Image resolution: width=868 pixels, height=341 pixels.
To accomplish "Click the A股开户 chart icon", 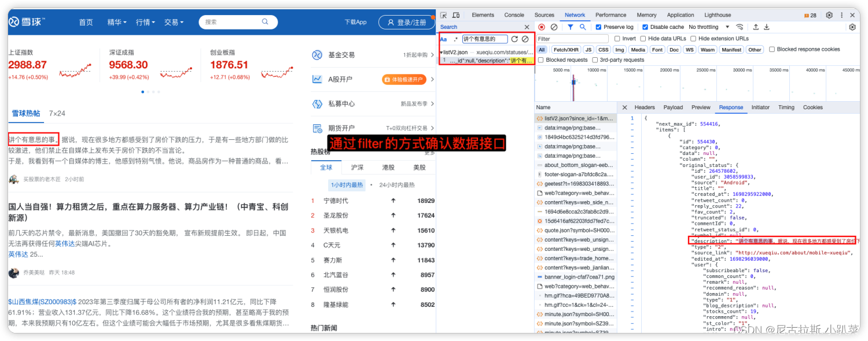I will [x=317, y=79].
